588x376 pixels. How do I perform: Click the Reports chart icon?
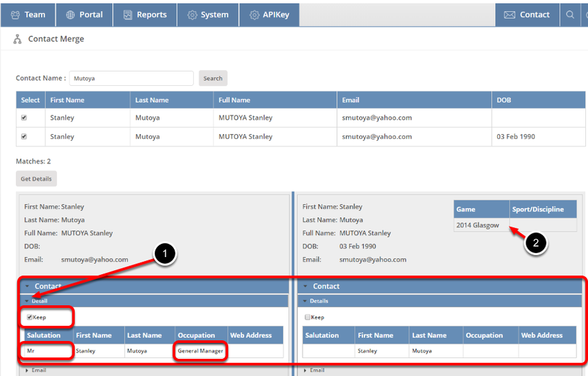tap(128, 15)
